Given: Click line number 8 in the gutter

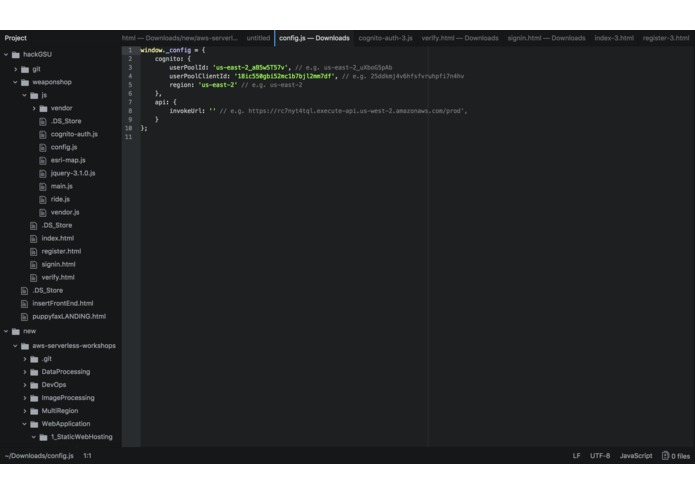Looking at the screenshot, I should [x=130, y=111].
